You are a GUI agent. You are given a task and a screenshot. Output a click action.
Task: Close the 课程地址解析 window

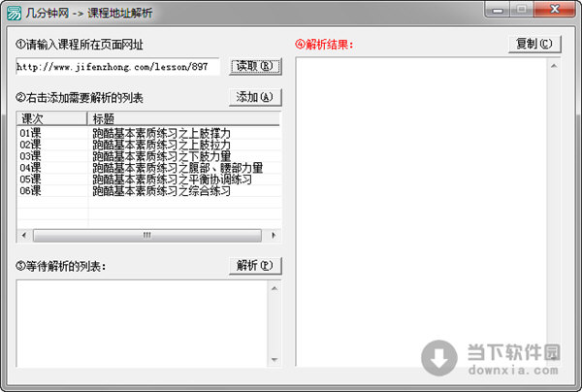coord(555,10)
